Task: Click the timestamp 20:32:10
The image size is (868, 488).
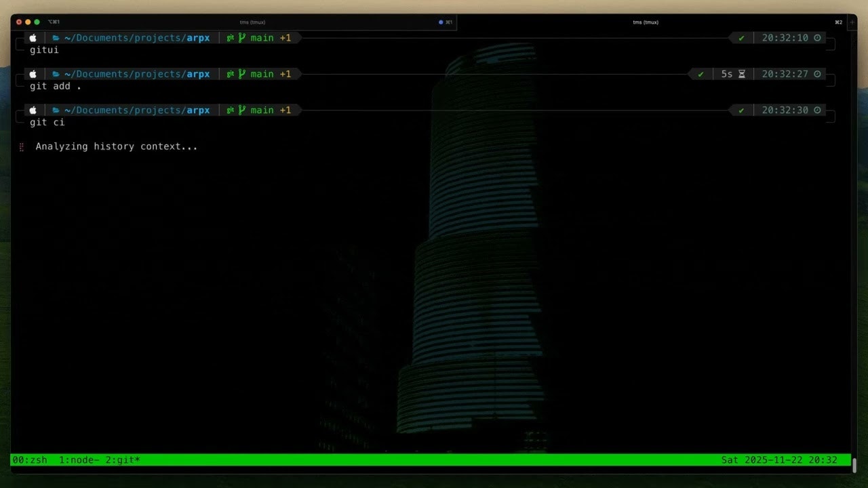Action: pyautogui.click(x=785, y=38)
